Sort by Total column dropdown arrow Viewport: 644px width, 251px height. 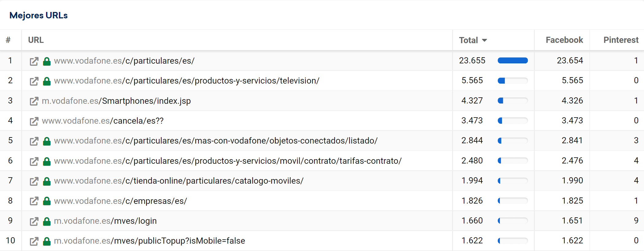(485, 40)
